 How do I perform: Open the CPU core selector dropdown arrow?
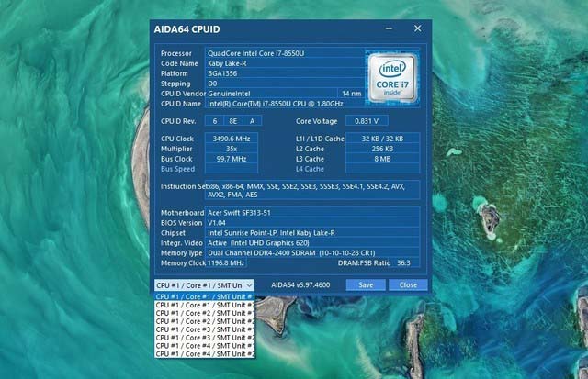click(x=249, y=285)
